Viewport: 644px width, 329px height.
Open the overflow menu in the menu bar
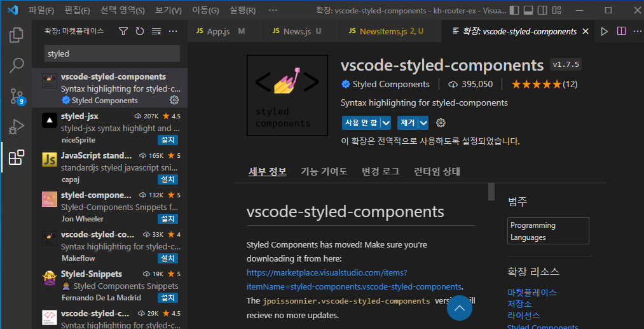[272, 10]
